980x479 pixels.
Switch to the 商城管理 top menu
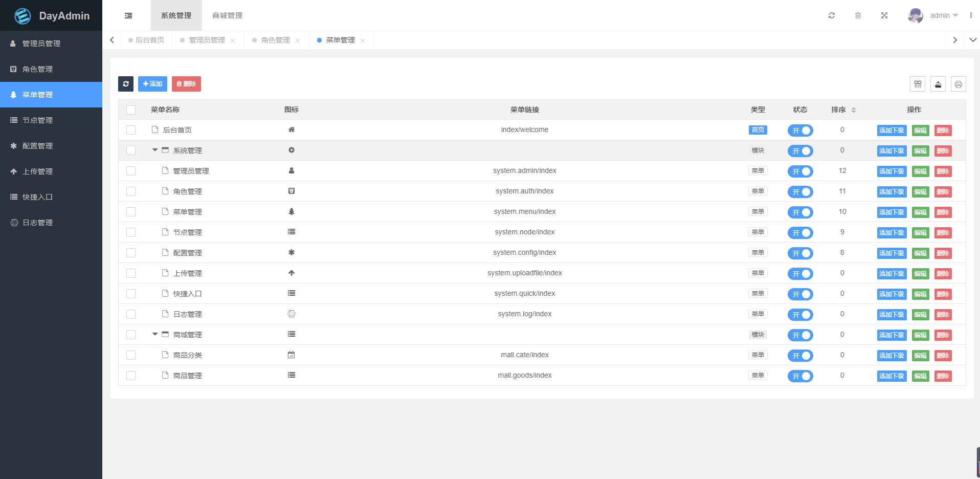click(228, 15)
